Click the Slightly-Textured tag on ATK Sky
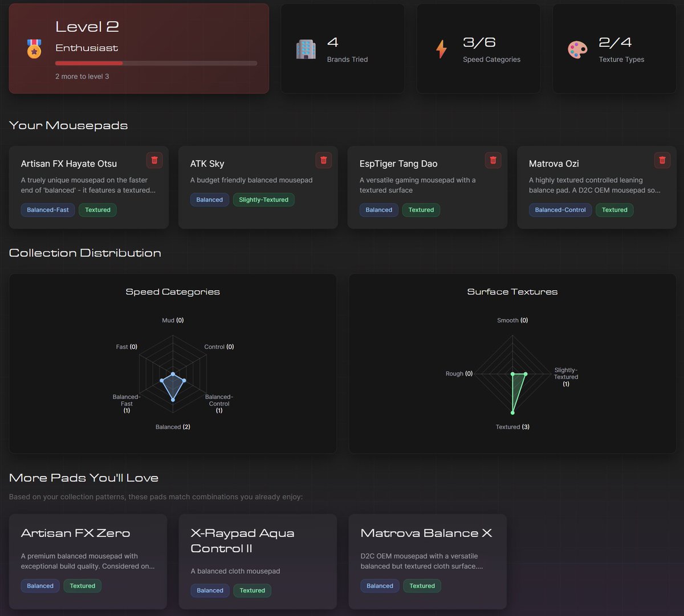 [264, 199]
